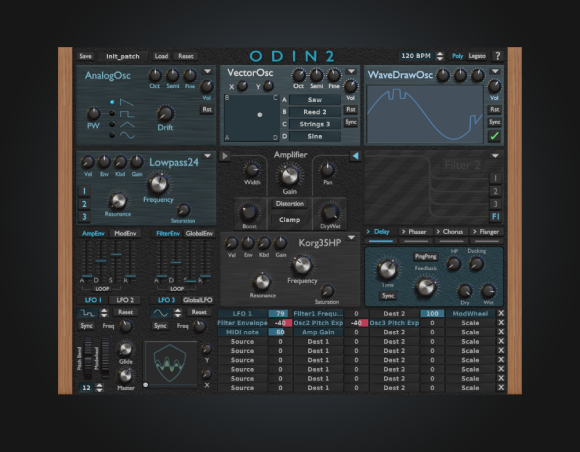Screen dimensions: 580x452
Task: Click the Delay Feedback knob
Action: [425, 287]
